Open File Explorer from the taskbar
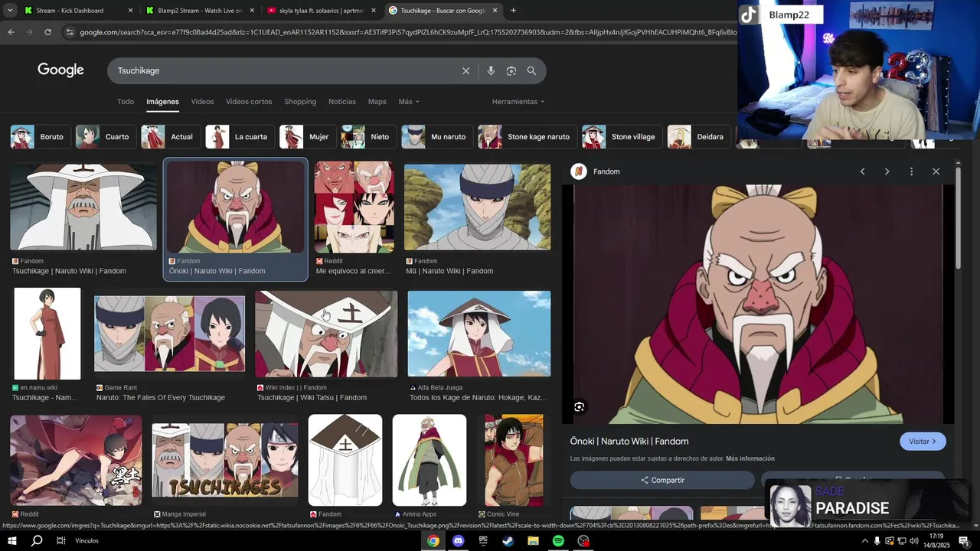980x551 pixels. click(x=533, y=541)
